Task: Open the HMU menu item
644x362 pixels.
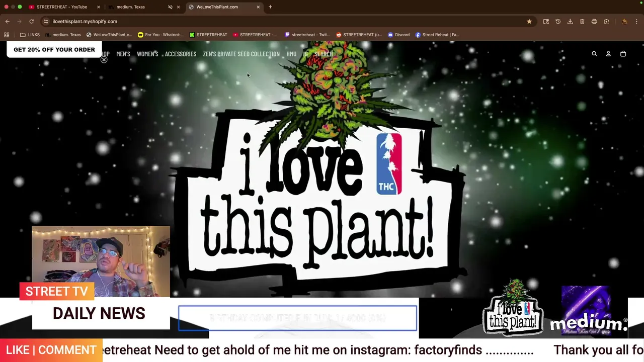Action: coord(291,54)
